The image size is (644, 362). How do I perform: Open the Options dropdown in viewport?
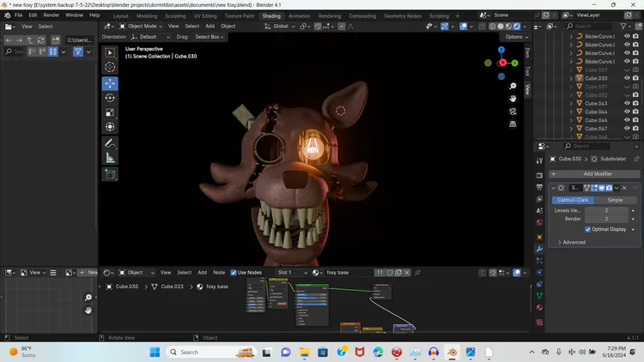(516, 37)
